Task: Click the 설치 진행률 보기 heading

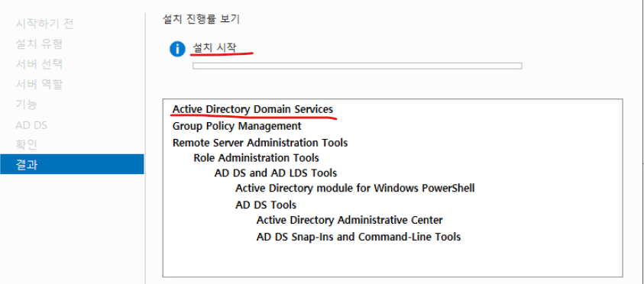Action: tap(201, 19)
